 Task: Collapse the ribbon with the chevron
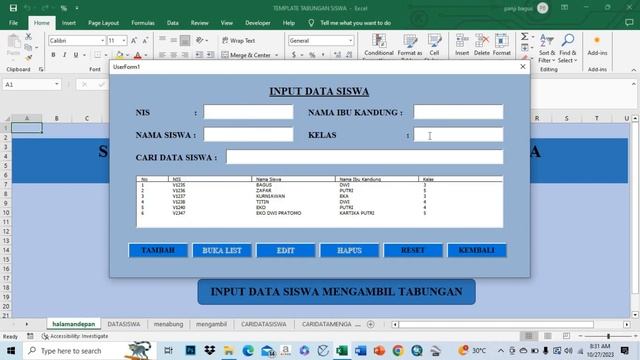633,70
